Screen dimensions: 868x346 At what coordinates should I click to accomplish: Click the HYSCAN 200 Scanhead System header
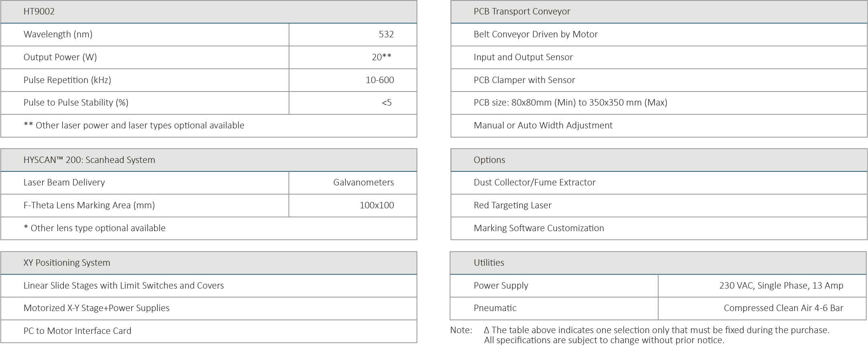pyautogui.click(x=89, y=160)
